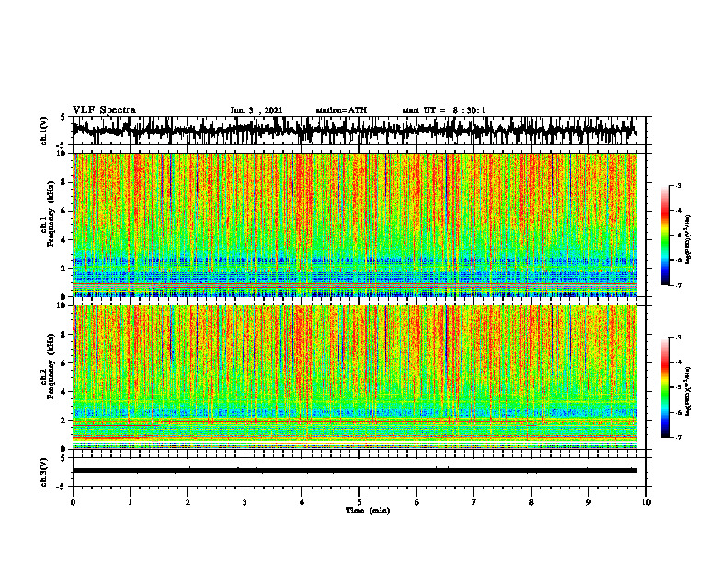Image resolution: width=728 pixels, height=563 pixels.
Task: Click the ch.1 voltage waveform trace panel
Action: [358, 131]
